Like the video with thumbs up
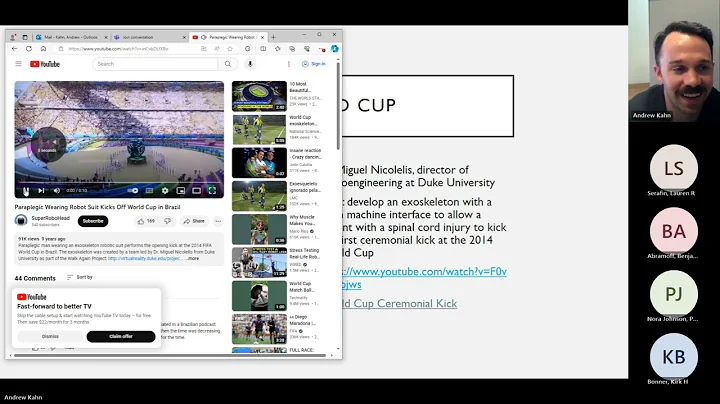The image size is (720, 404). [x=146, y=221]
